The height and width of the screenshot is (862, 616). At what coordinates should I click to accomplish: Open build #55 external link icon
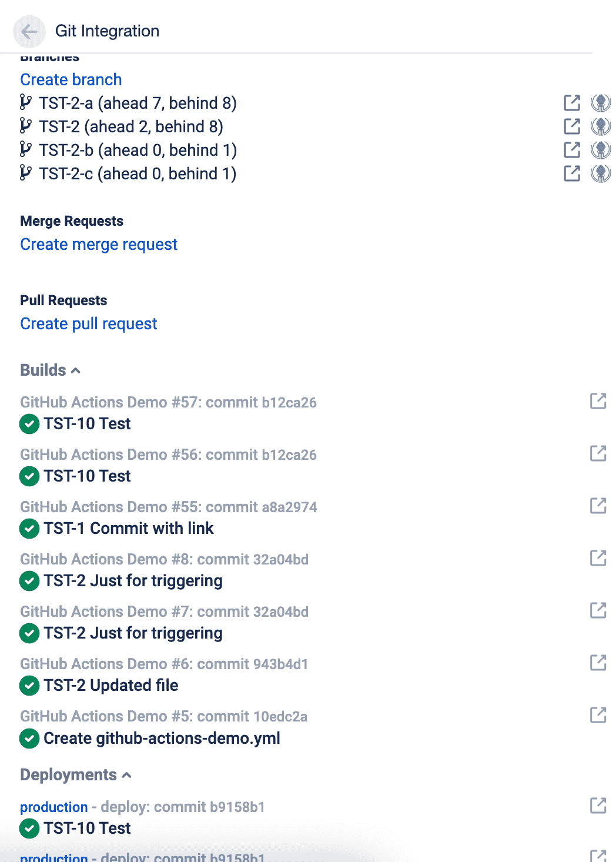pos(598,506)
